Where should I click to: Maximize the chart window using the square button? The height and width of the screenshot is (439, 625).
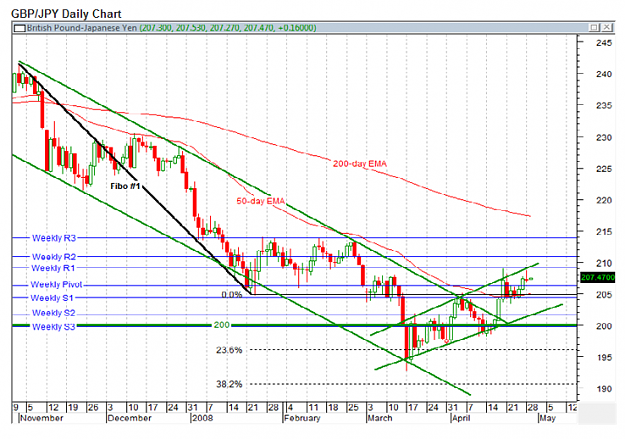594,27
